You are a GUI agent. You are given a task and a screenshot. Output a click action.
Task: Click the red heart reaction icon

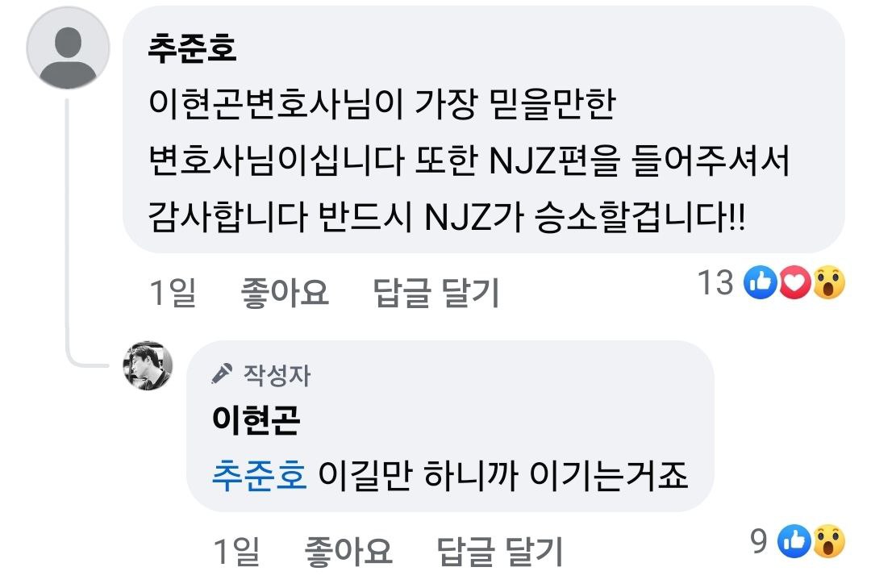point(795,282)
